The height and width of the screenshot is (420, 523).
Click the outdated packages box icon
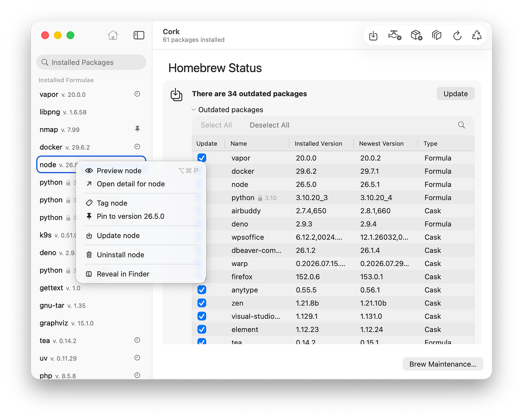(176, 94)
